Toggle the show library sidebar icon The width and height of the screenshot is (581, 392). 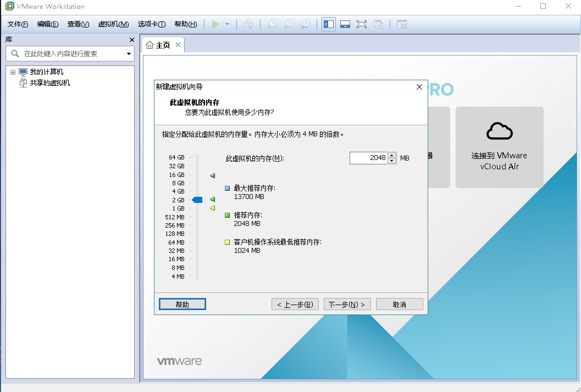click(329, 24)
